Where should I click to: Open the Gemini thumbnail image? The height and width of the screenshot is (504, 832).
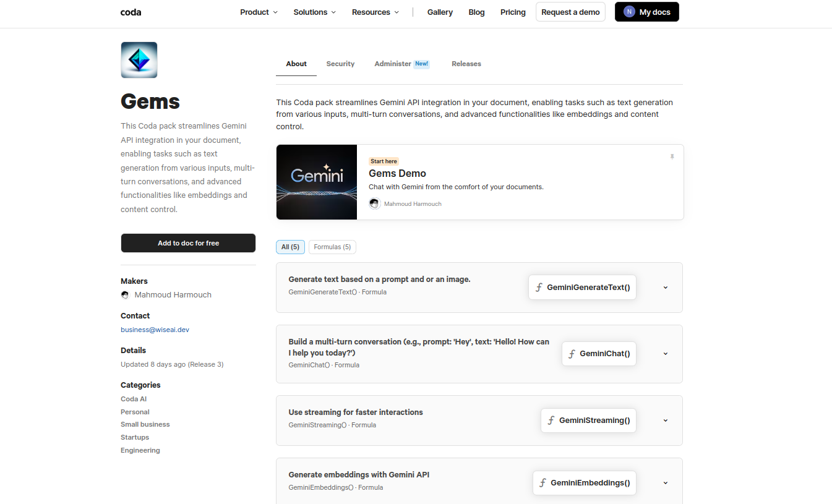(317, 182)
